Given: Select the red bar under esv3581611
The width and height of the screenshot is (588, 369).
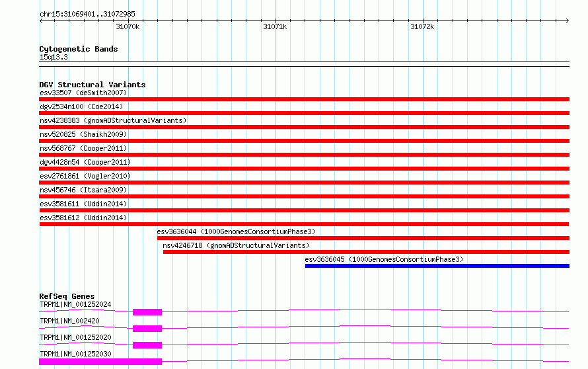Looking at the screenshot, I should tap(304, 210).
